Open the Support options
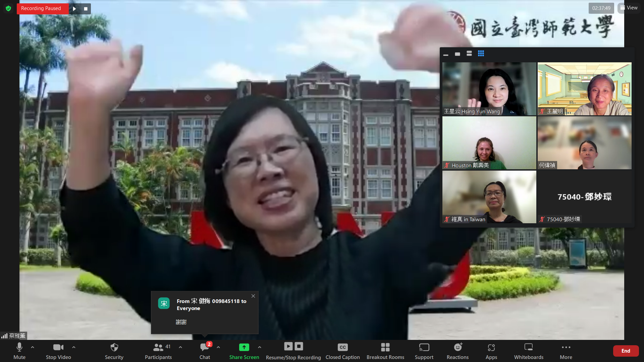 [424, 350]
